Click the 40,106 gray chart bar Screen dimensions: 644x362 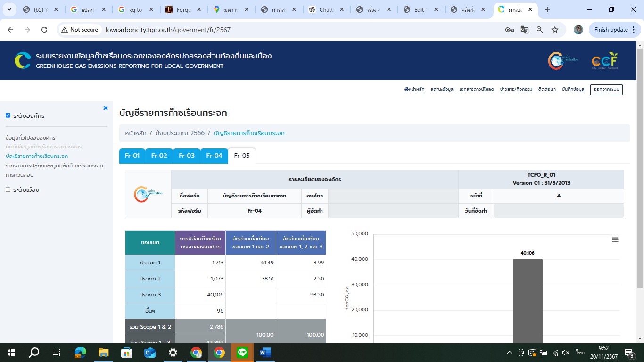coord(528,302)
